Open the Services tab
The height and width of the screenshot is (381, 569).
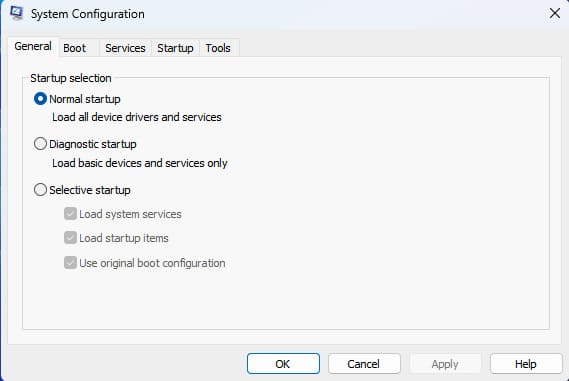tap(125, 48)
